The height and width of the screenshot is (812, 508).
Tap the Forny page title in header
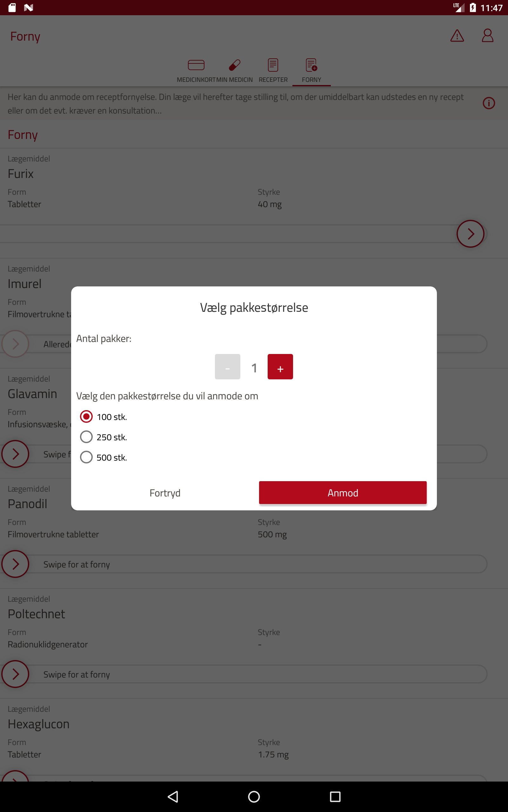[25, 36]
